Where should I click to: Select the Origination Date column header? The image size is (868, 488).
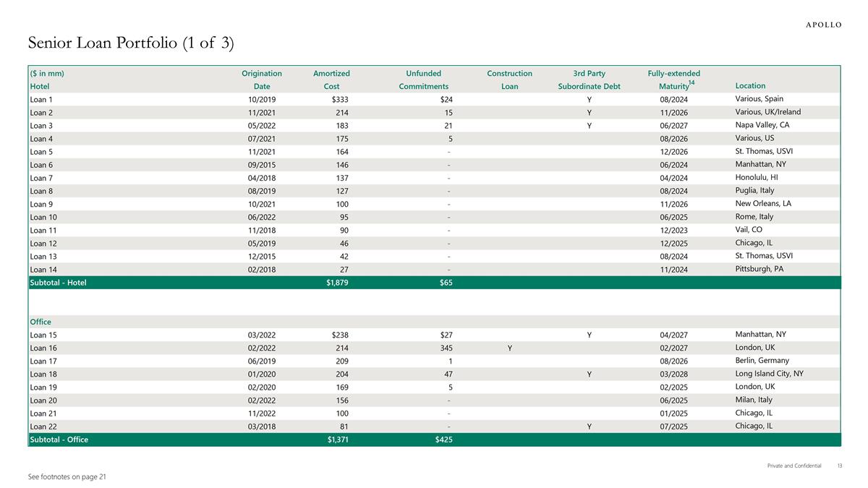(261, 80)
